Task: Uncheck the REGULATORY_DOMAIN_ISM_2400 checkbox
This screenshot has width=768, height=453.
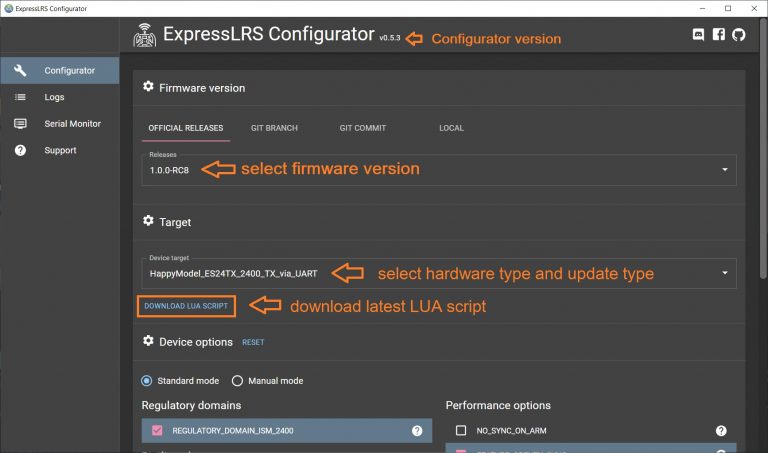Action: pyautogui.click(x=157, y=430)
